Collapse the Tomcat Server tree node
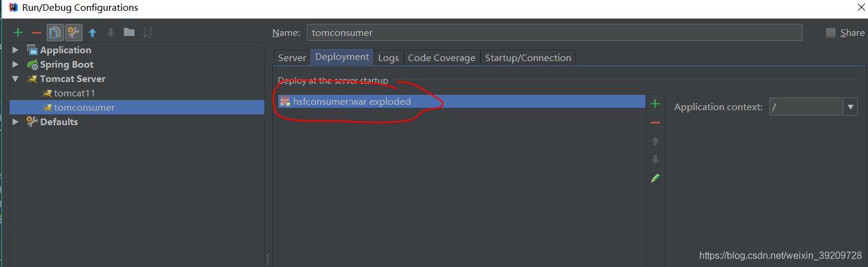This screenshot has height=267, width=868. click(16, 79)
